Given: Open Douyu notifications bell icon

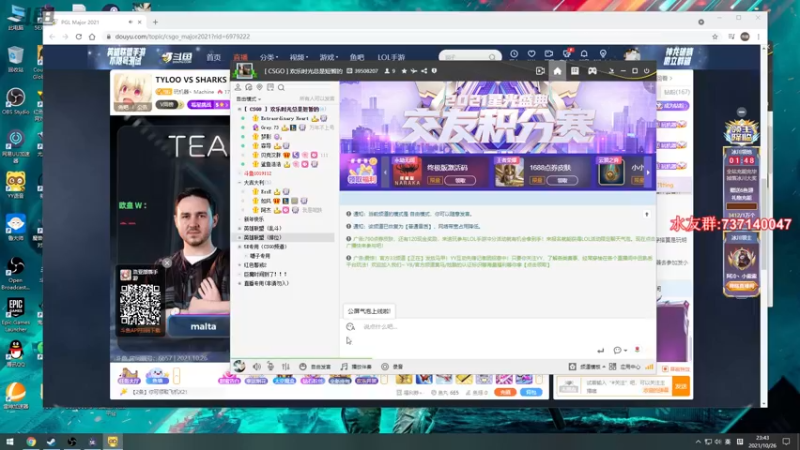Looking at the screenshot, I should point(584,54).
